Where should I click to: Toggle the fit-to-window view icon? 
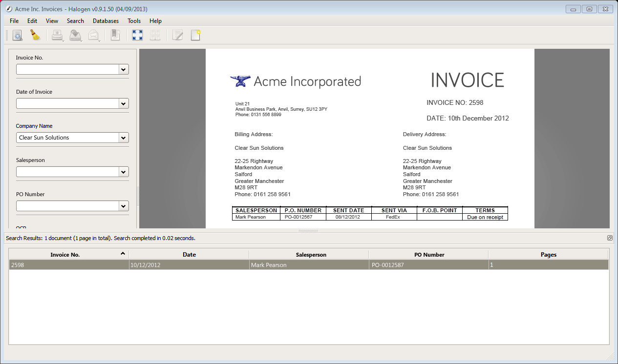tap(137, 35)
